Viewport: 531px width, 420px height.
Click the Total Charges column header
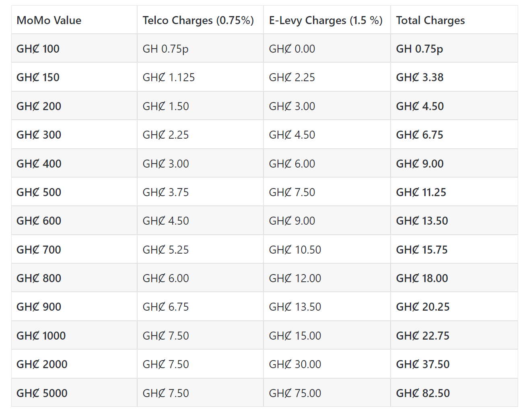pos(430,20)
